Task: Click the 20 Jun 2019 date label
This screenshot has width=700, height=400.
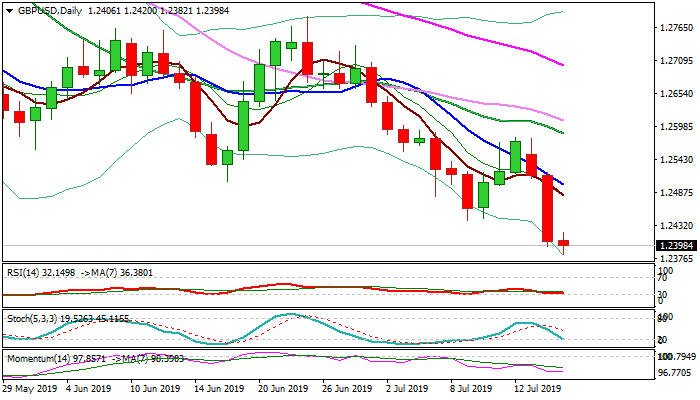Action: 283,388
